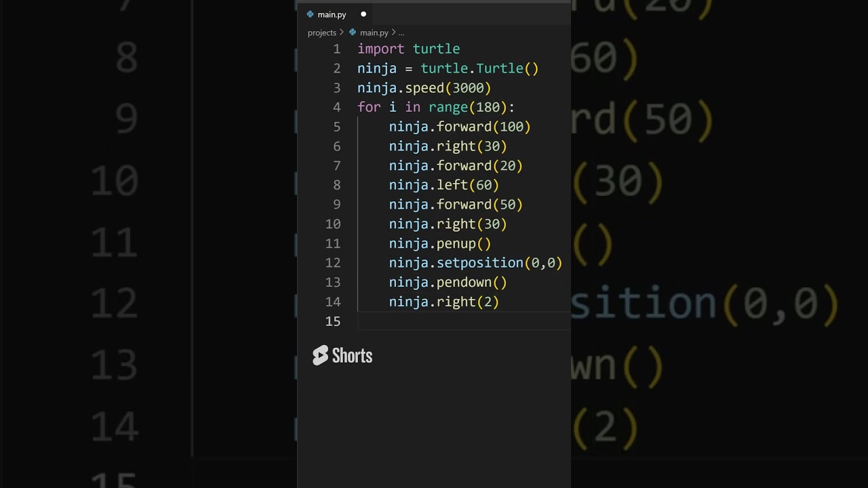The image size is (868, 488).
Task: Click the Python file icon in the main.py tab
Action: [x=310, y=14]
